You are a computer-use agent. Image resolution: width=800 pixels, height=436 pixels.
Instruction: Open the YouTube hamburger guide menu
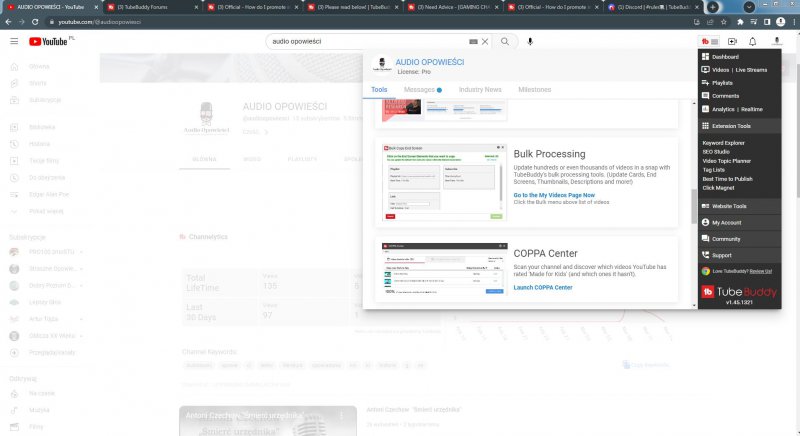(x=14, y=41)
